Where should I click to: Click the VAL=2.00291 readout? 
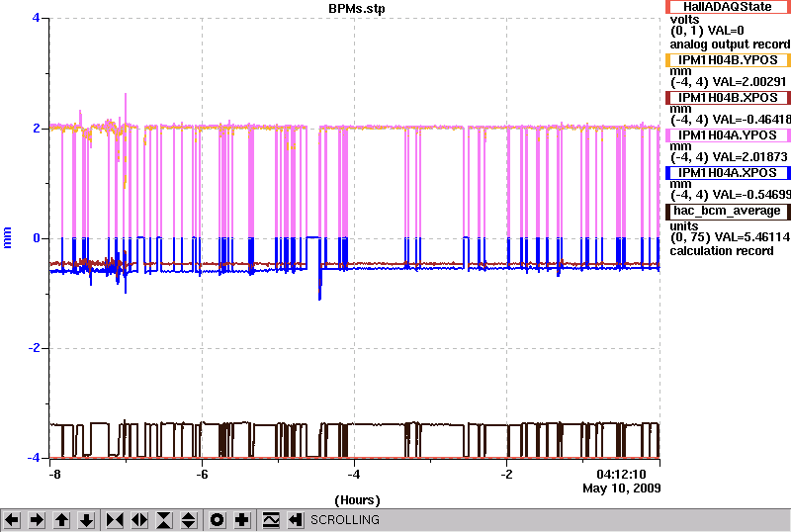point(747,82)
